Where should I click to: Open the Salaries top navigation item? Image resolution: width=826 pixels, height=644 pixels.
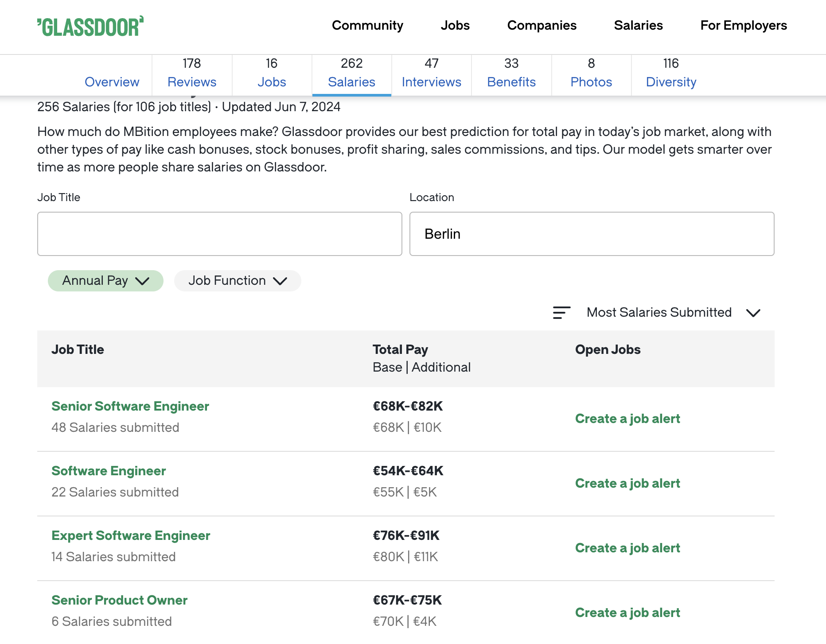pyautogui.click(x=638, y=25)
